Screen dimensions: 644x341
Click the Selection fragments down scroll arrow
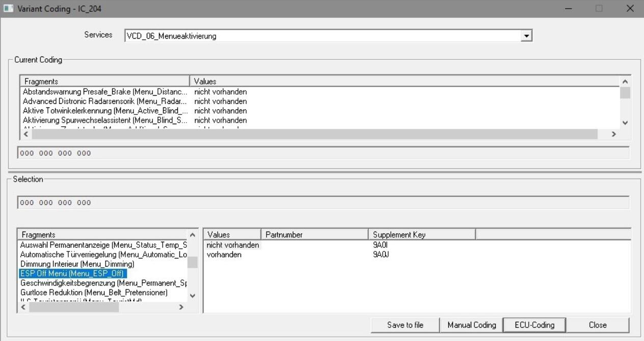tap(192, 296)
